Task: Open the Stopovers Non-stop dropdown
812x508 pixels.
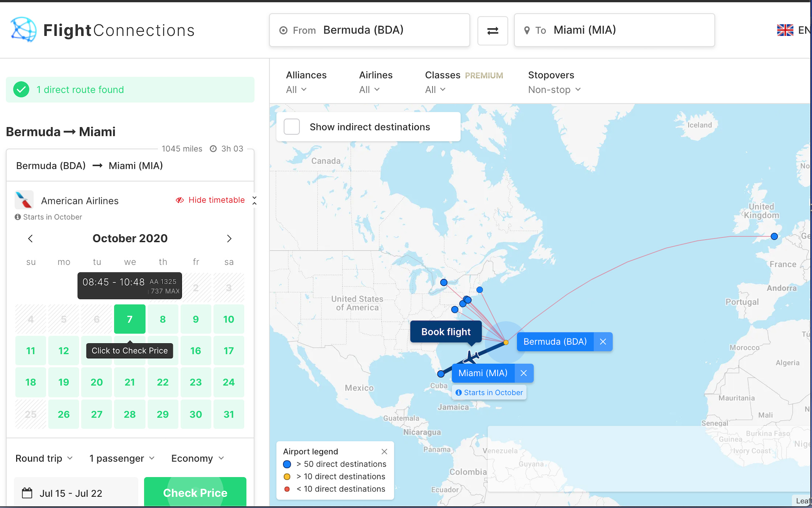Action: coord(554,90)
